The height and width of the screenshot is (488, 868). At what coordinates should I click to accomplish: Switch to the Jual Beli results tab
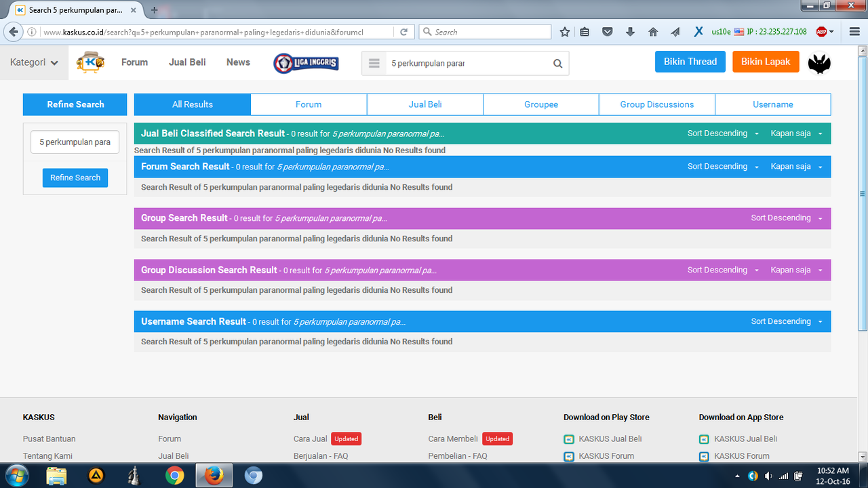(425, 104)
